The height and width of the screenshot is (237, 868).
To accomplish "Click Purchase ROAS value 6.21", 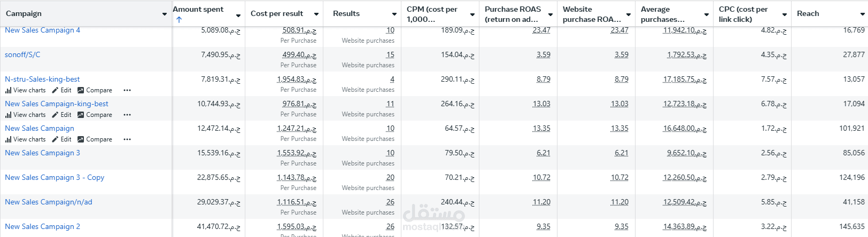I will click(544, 153).
